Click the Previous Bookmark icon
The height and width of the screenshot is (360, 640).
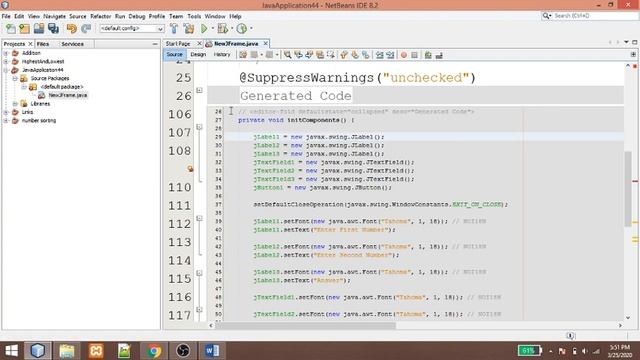pos(344,55)
